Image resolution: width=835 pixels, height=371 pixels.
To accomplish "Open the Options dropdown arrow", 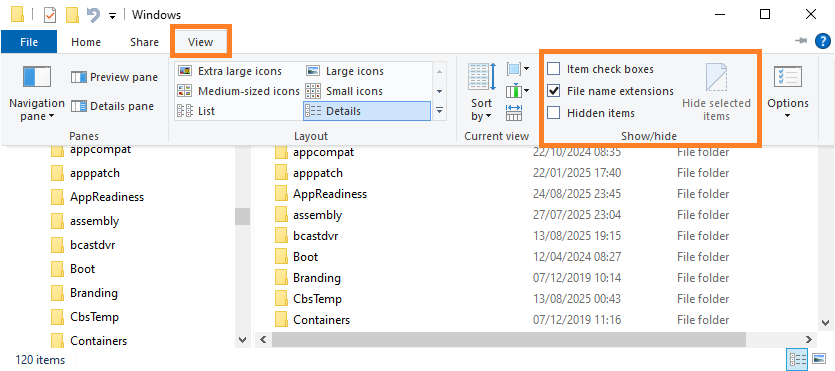I will click(x=788, y=116).
